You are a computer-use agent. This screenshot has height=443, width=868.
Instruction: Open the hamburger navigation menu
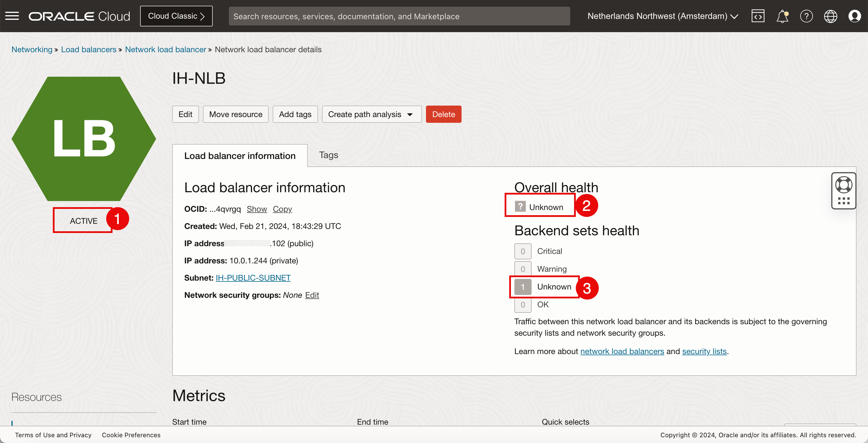click(x=12, y=16)
